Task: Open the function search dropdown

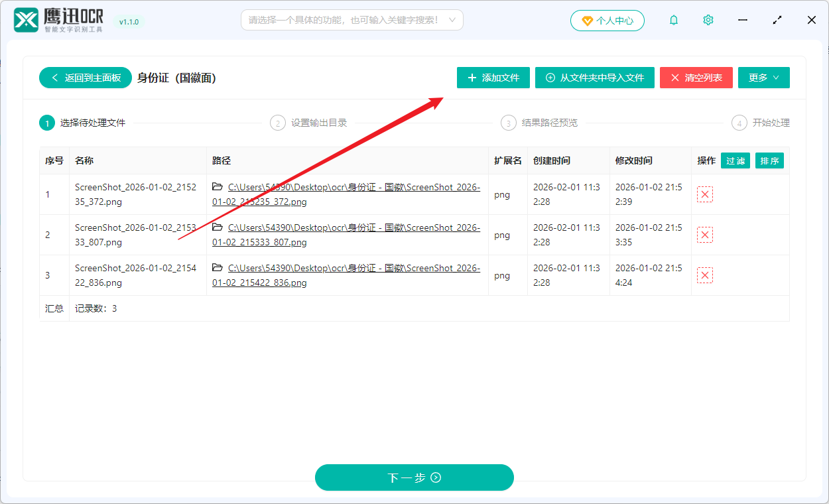Action: [351, 20]
